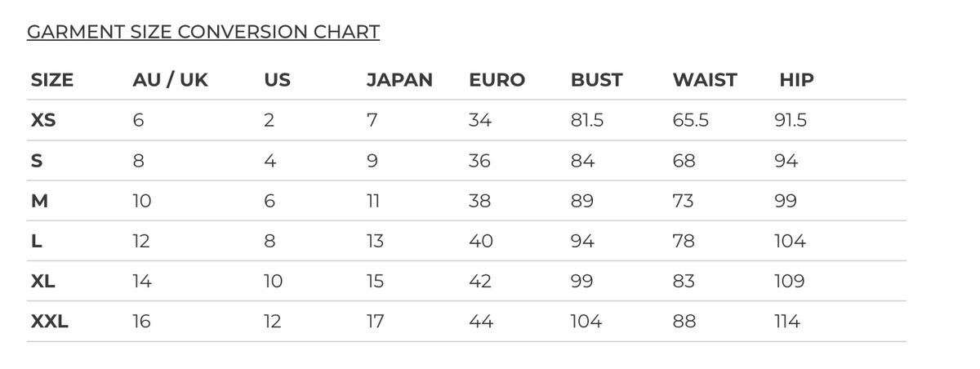Select the XXL row label
The image size is (980, 369).
pyautogui.click(x=49, y=322)
